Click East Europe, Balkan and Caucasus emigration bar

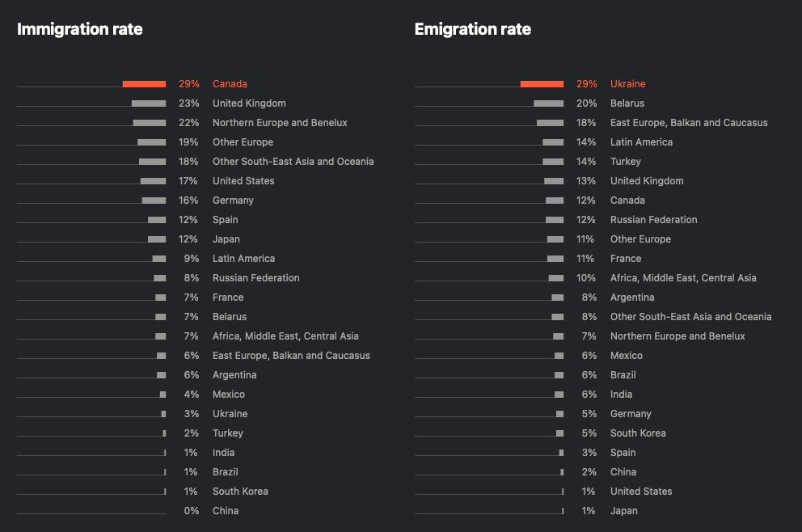point(551,123)
